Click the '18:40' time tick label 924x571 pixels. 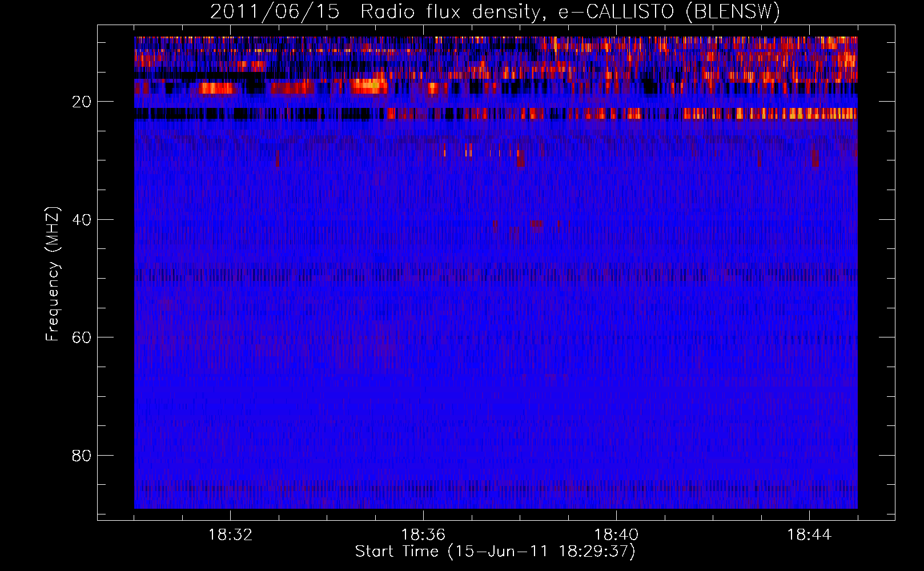616,534
